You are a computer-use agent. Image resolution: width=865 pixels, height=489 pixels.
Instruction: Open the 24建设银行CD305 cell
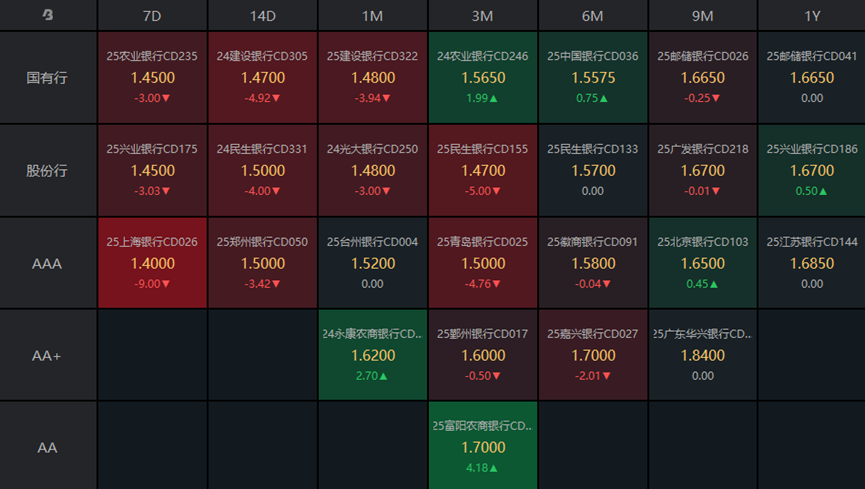[262, 77]
